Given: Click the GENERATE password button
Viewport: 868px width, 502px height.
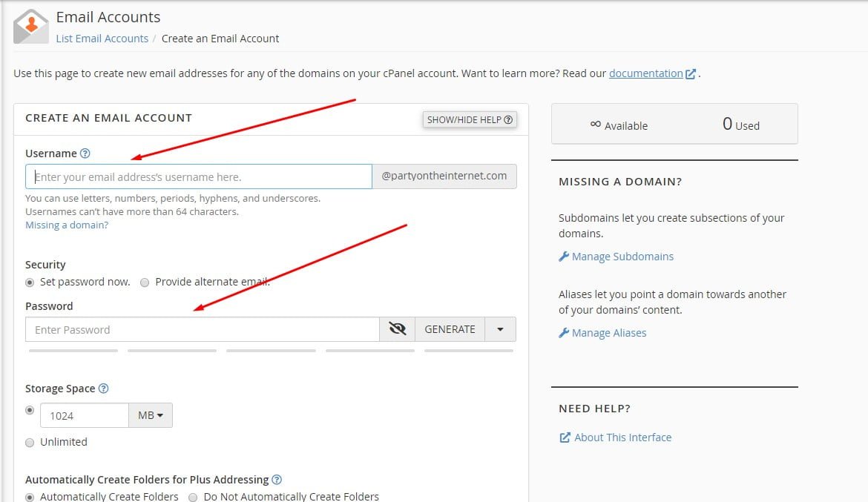Looking at the screenshot, I should [450, 329].
